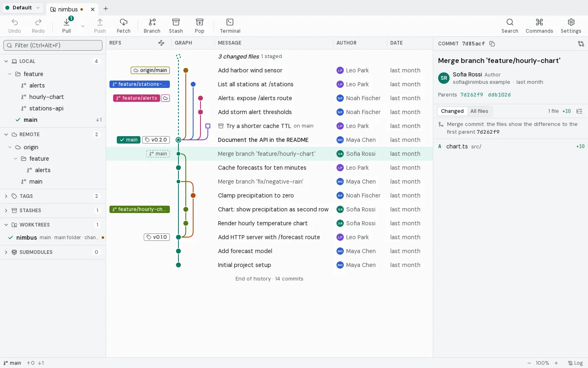
Task: Click the feature/hourly-ch... branch label
Action: click(140, 209)
